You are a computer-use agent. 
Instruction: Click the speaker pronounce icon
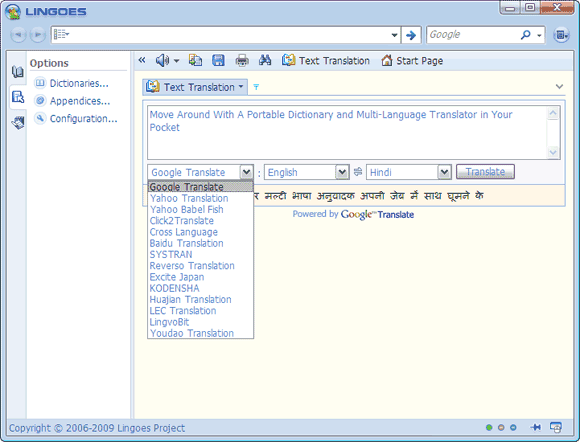click(x=162, y=60)
